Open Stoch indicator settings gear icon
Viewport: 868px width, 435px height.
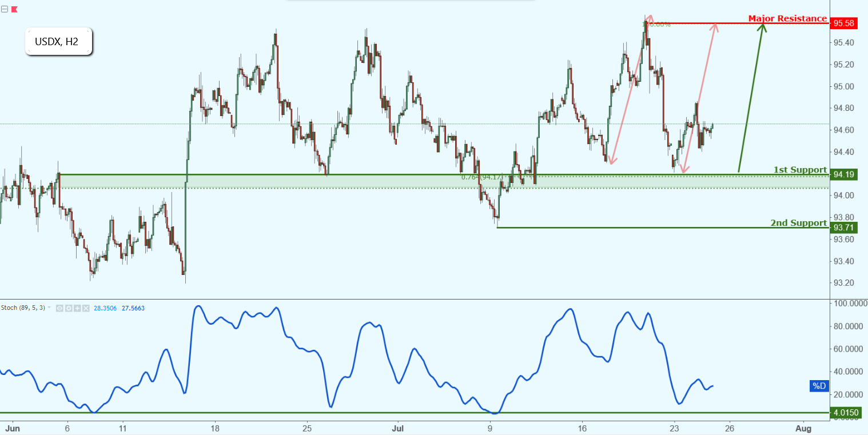(x=69, y=308)
